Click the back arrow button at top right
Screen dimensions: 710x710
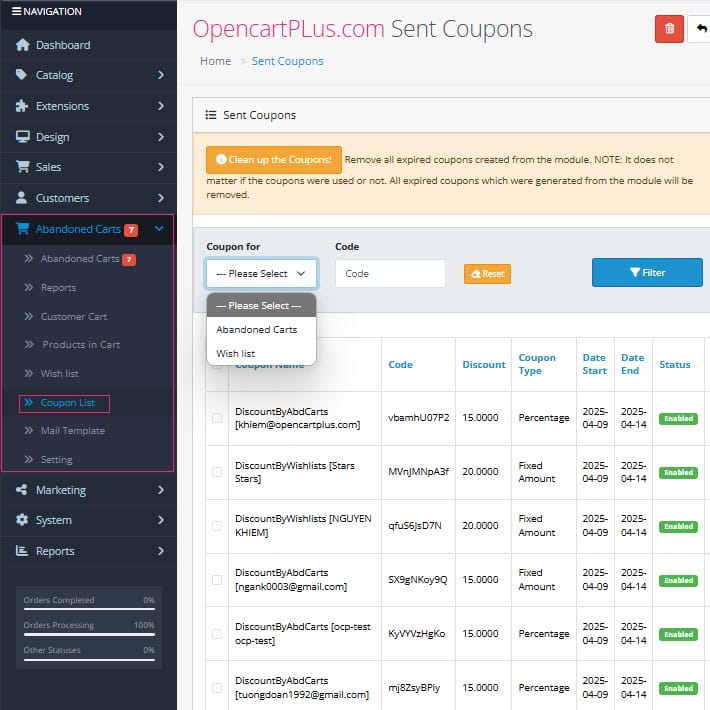coord(700,29)
